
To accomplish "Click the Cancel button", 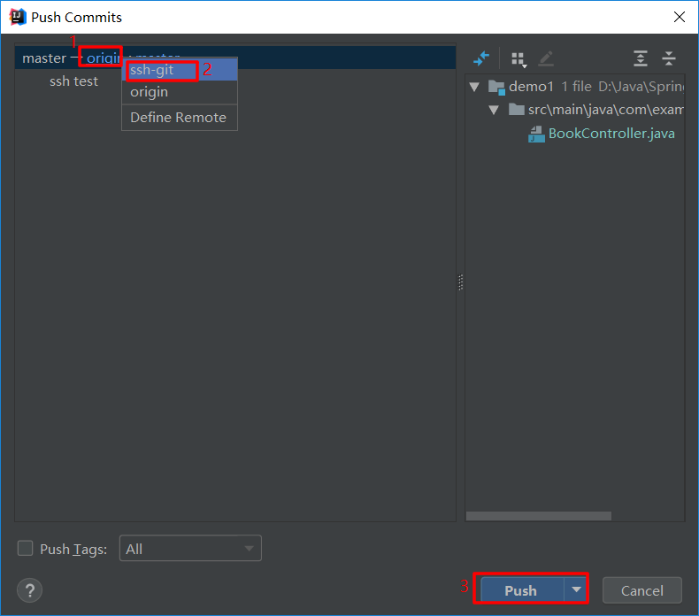I will tap(642, 590).
